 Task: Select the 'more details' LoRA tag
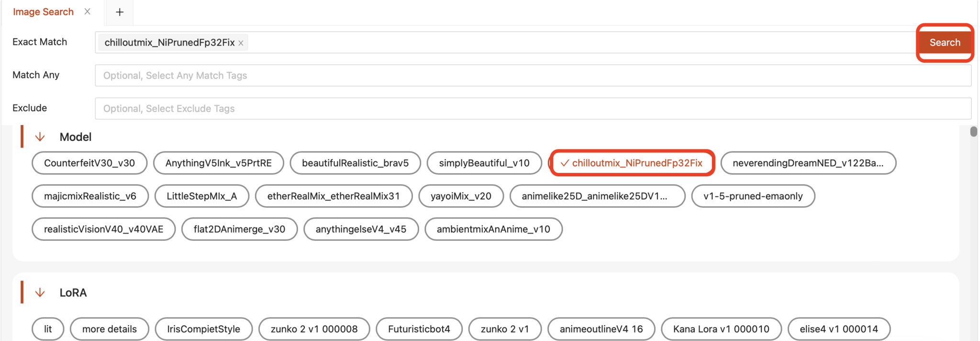pyautogui.click(x=109, y=329)
